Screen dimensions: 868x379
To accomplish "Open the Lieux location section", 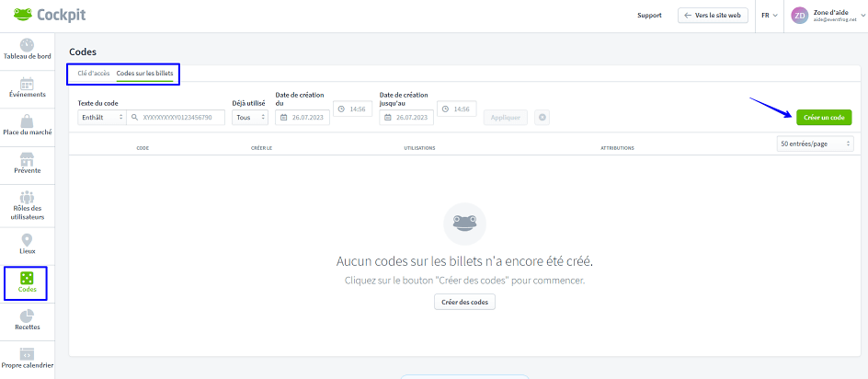I will click(x=27, y=244).
